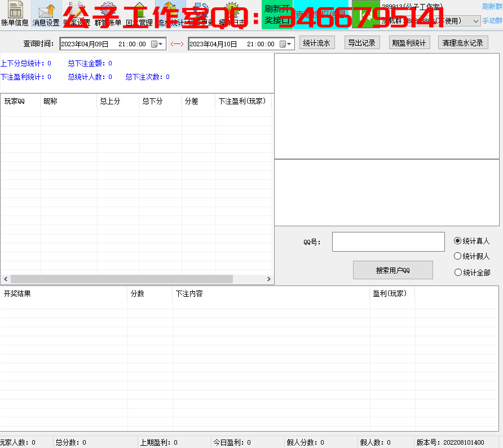
Task: Click the 刷新群 link
Action: point(492,6)
